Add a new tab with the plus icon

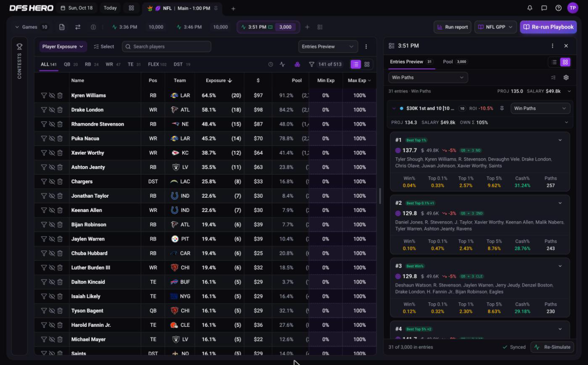point(233,8)
